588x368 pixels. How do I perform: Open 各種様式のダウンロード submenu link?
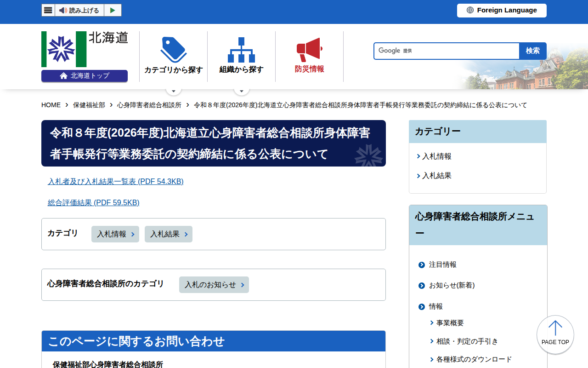[x=474, y=359]
